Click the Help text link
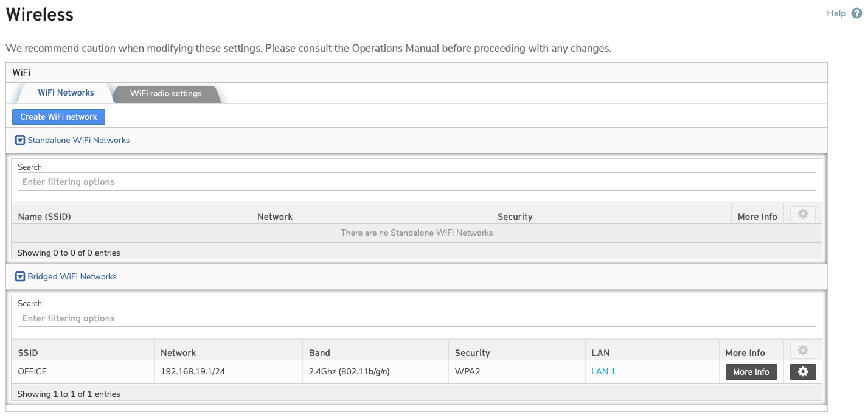 [836, 13]
